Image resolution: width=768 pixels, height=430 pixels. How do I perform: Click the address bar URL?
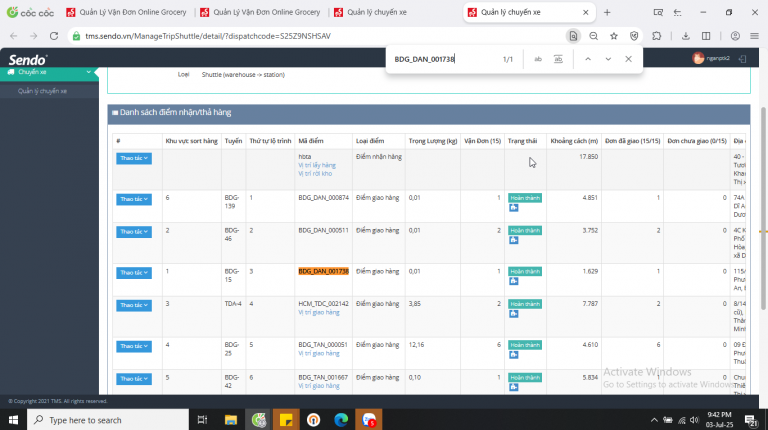[208, 36]
